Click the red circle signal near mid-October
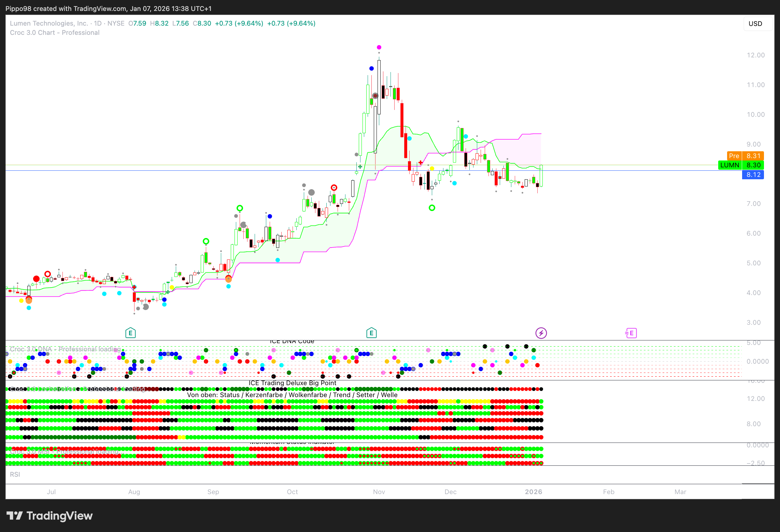This screenshot has height=532, width=780. tap(334, 187)
